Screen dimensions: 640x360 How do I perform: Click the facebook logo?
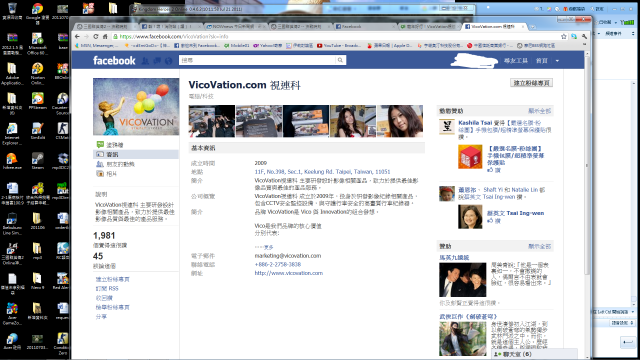[x=114, y=60]
